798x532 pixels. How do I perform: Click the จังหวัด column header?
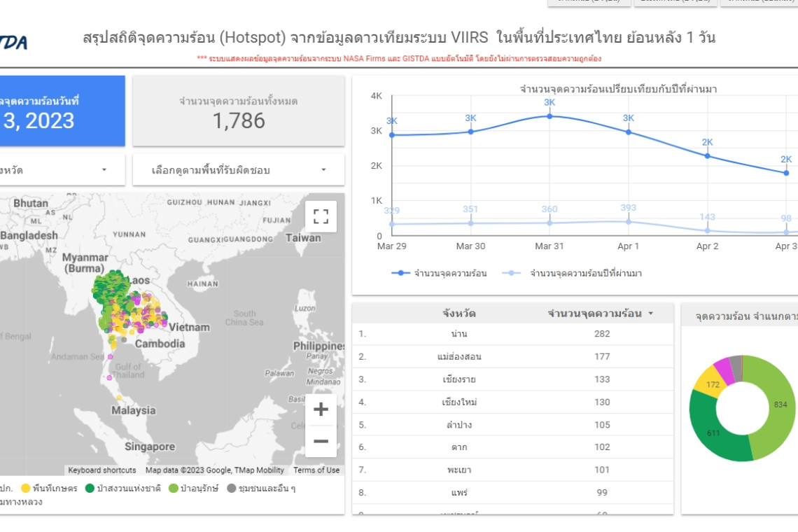click(x=458, y=314)
